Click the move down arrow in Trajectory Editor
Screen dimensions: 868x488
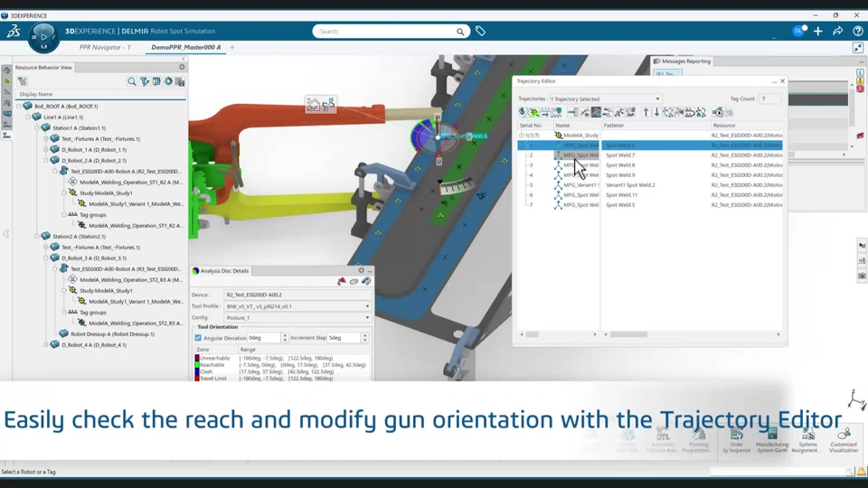tap(656, 112)
